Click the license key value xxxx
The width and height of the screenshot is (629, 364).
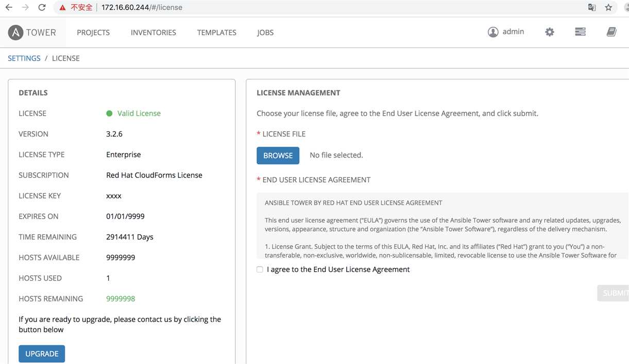click(x=114, y=196)
